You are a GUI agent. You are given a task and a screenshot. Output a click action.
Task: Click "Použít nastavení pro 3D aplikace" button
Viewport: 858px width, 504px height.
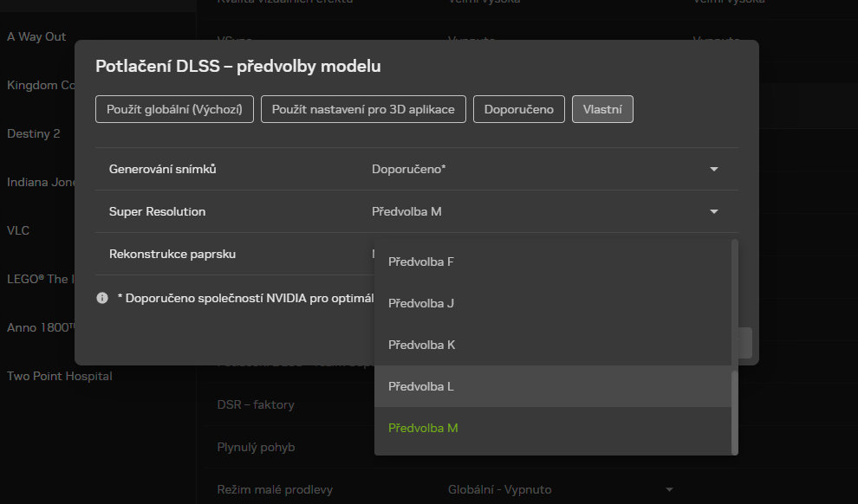click(x=362, y=108)
